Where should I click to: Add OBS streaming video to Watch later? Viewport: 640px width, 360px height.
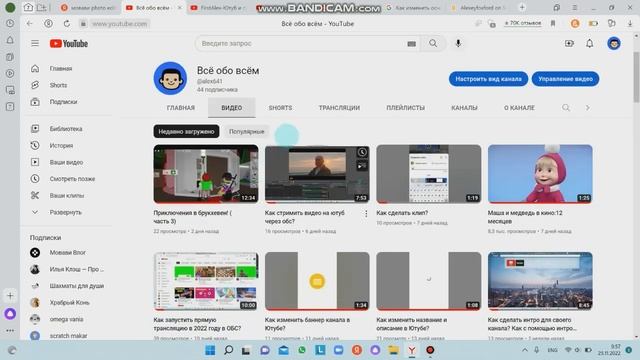[x=362, y=152]
